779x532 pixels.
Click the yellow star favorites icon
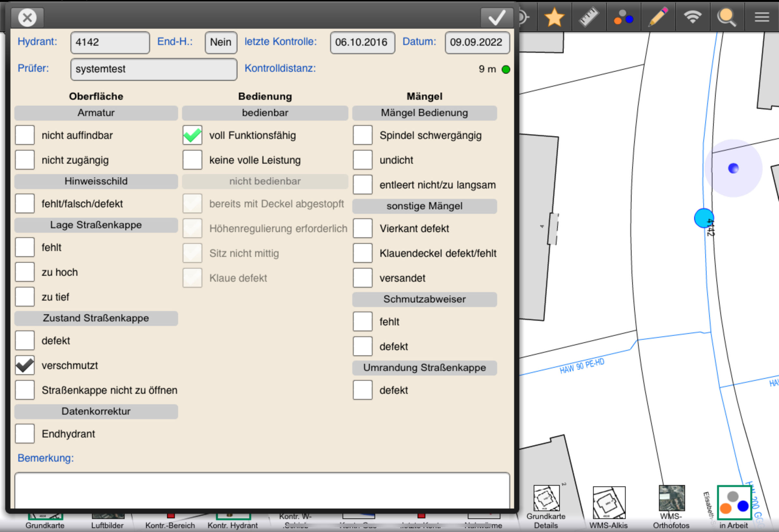(554, 17)
